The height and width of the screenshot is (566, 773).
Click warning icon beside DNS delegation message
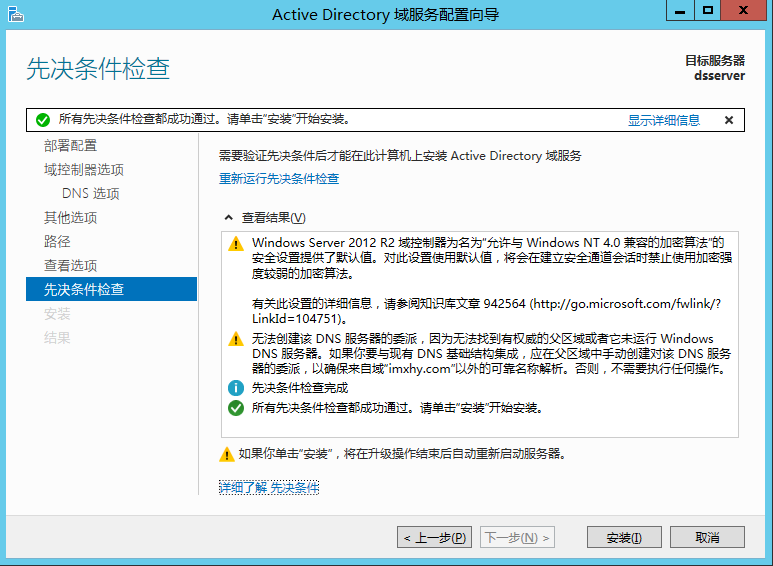pos(236,339)
